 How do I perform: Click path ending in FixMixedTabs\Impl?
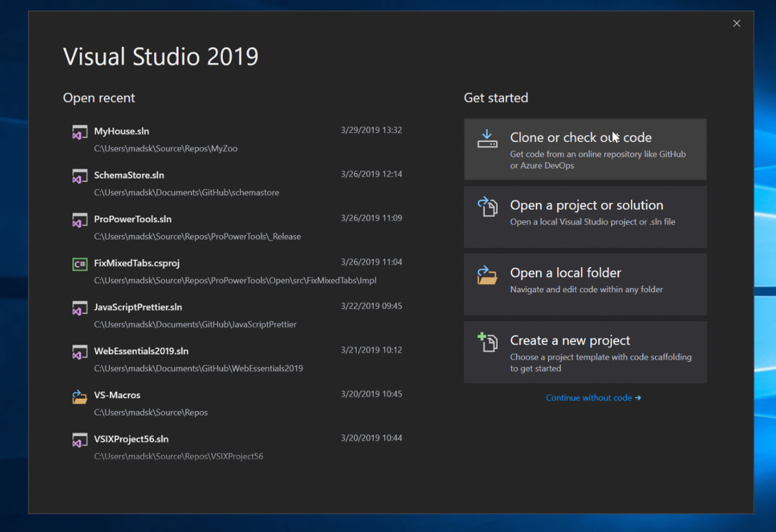[x=235, y=281]
